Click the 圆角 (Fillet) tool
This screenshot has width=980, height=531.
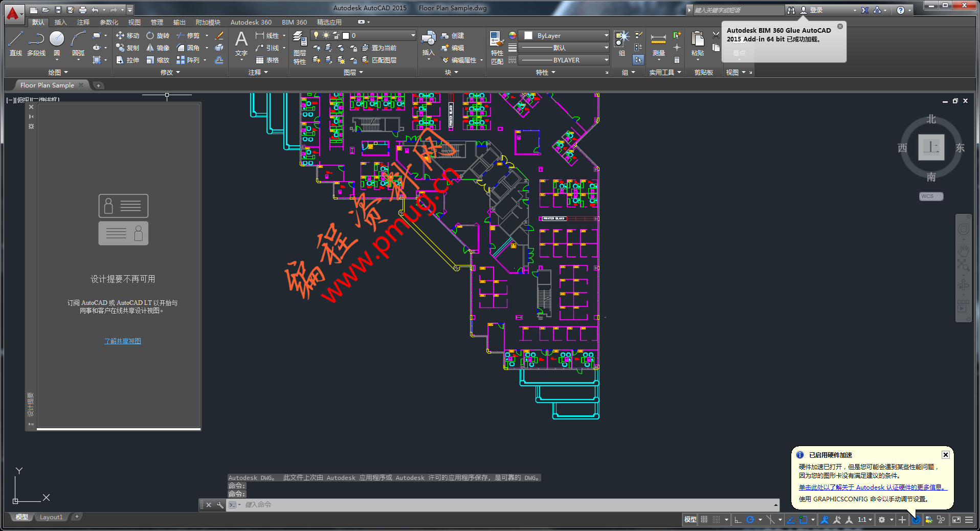click(x=188, y=48)
